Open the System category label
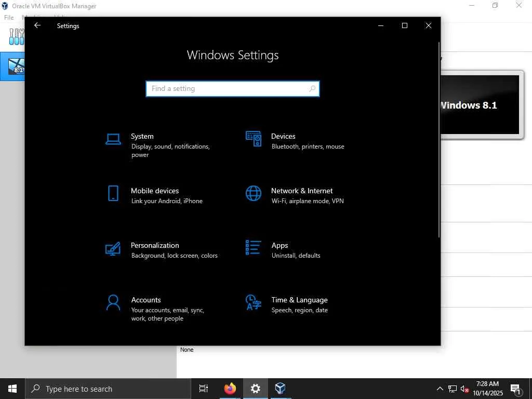The height and width of the screenshot is (399, 532). (x=142, y=136)
